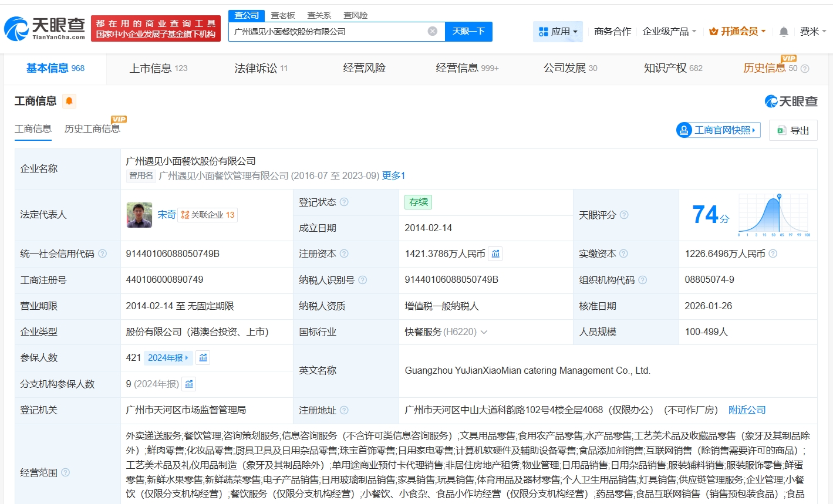Viewport: 833px width, 504px height.
Task: Click help icon beside 经营范围 label
Action: [x=66, y=472]
